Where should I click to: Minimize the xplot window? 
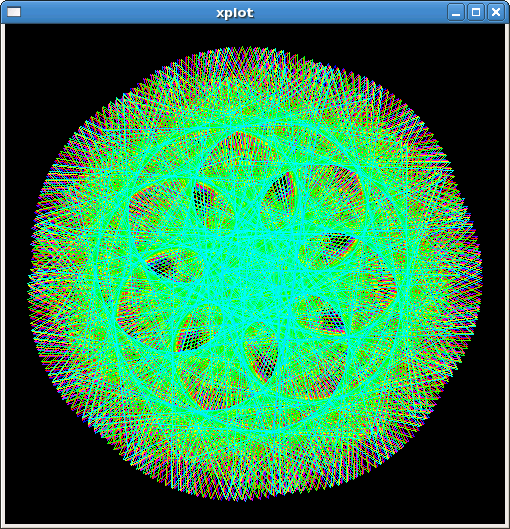pos(456,12)
